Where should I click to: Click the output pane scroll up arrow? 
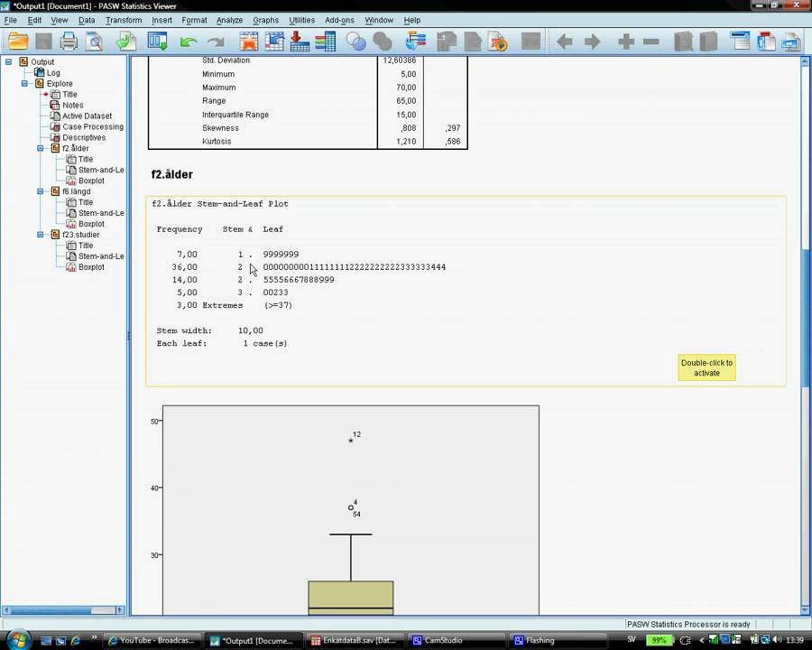pos(805,61)
